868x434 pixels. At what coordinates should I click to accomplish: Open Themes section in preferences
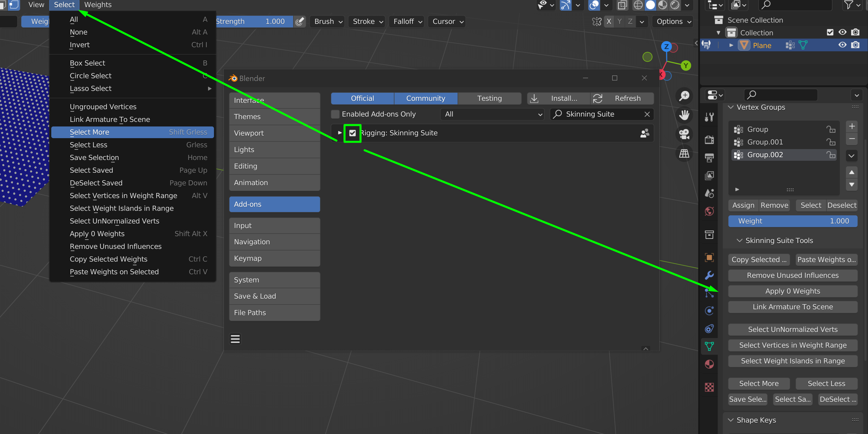[275, 117]
